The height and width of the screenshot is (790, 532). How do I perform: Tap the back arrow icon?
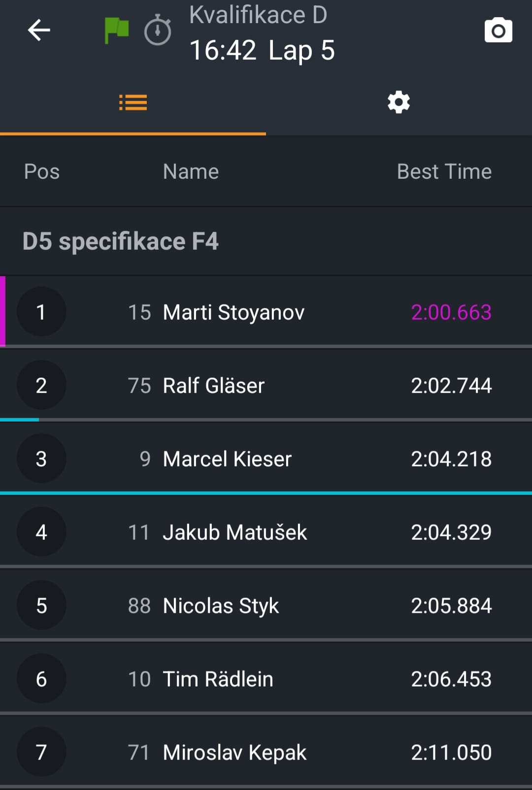(39, 31)
